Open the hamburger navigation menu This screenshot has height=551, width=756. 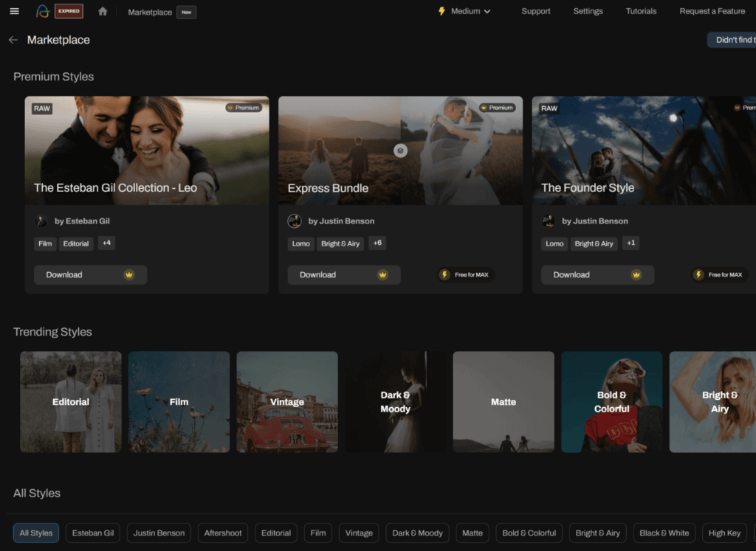(13, 11)
